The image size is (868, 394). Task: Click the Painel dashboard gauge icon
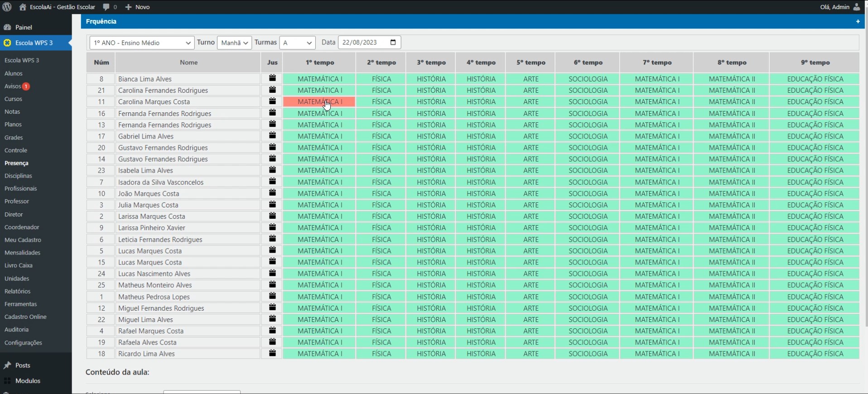7,27
